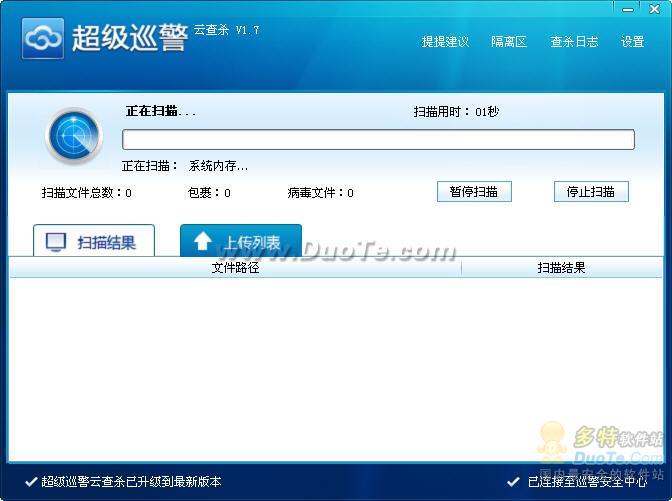Click the 文件路径 column header
Screen dimensions: 672x501
tap(235, 268)
